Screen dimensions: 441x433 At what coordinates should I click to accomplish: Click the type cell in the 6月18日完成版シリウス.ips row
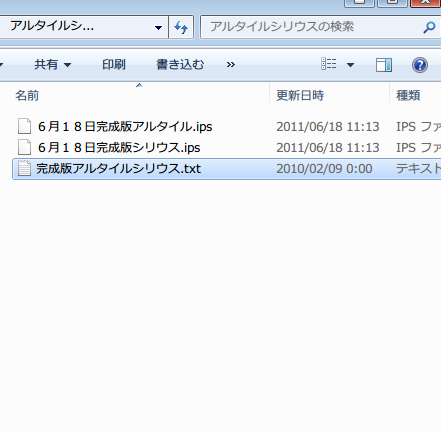click(x=418, y=147)
